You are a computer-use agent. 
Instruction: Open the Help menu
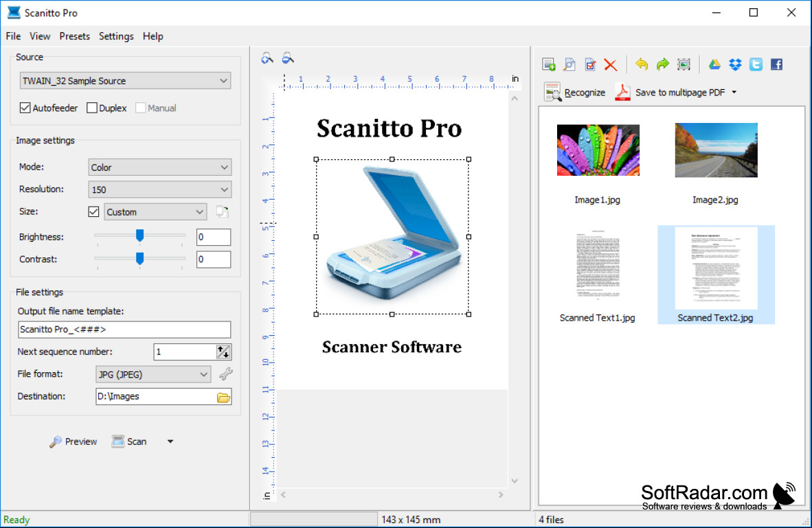(153, 36)
